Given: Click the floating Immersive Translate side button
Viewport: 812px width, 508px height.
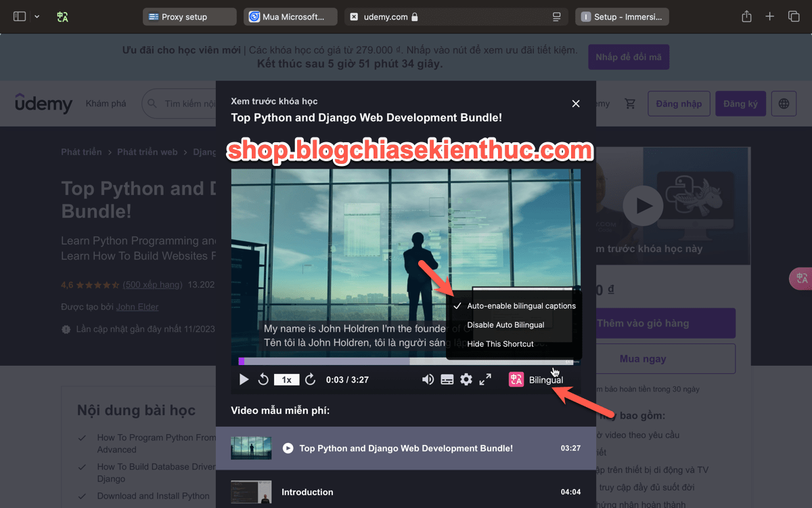Looking at the screenshot, I should click(801, 278).
